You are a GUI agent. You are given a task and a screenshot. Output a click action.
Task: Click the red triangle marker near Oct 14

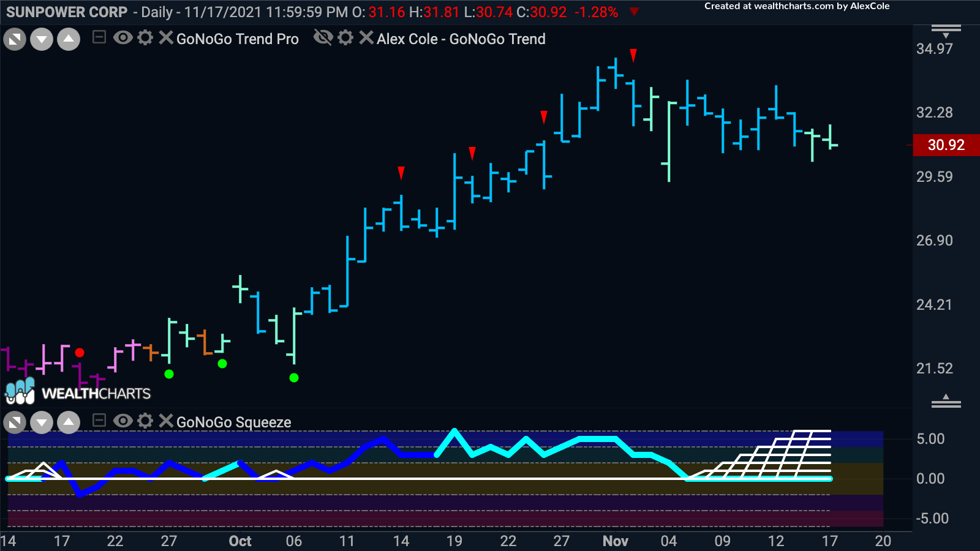click(x=401, y=173)
